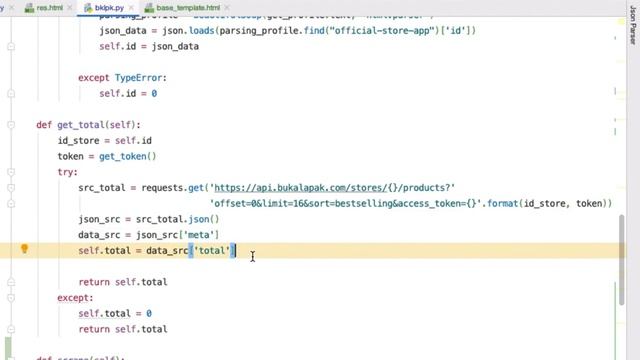640x360 pixels.
Task: Click the file icon on base_template.html tab
Action: point(149,8)
